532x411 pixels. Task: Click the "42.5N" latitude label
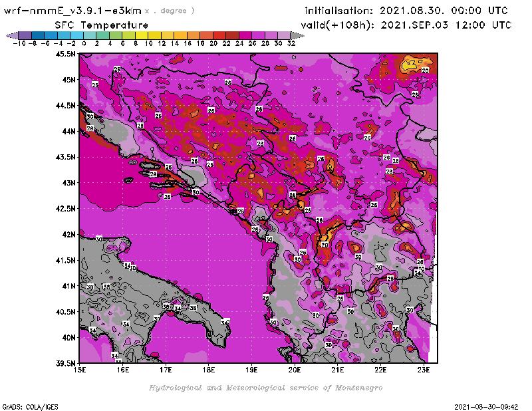(65, 209)
